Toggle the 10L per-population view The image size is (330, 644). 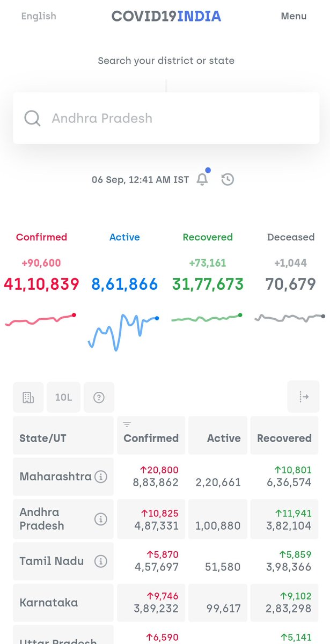63,398
